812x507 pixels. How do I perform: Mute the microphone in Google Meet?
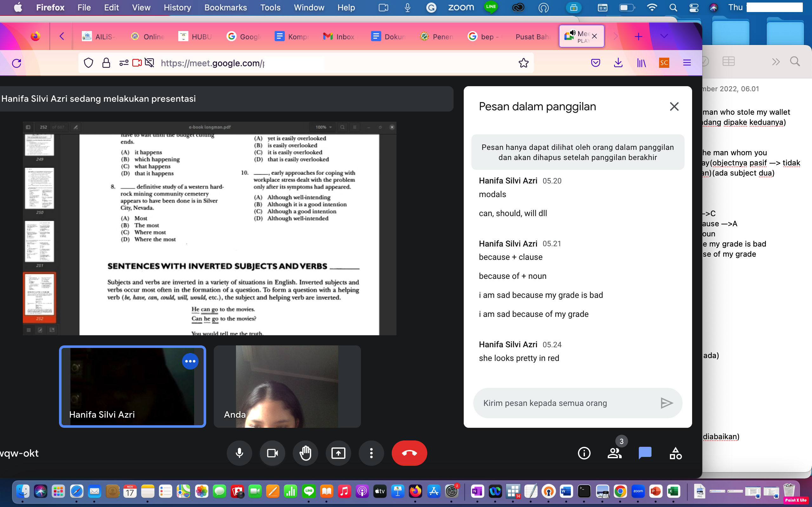pyautogui.click(x=239, y=453)
